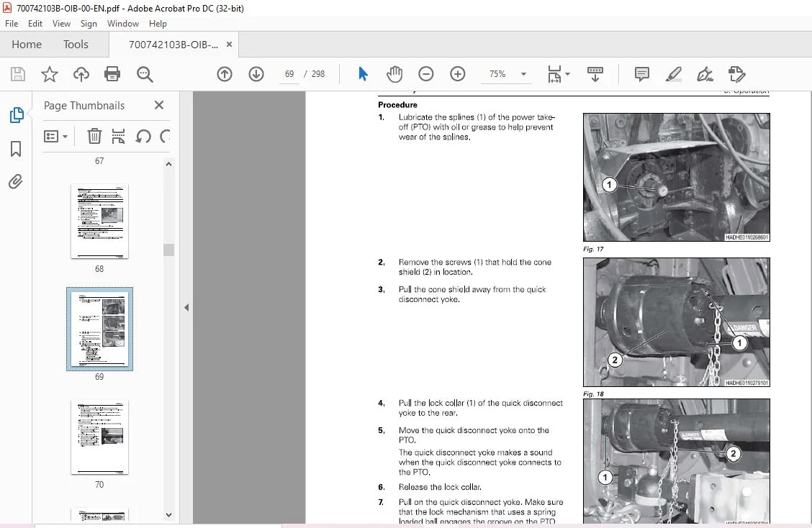Open the Help menu
812x528 pixels.
coord(158,24)
